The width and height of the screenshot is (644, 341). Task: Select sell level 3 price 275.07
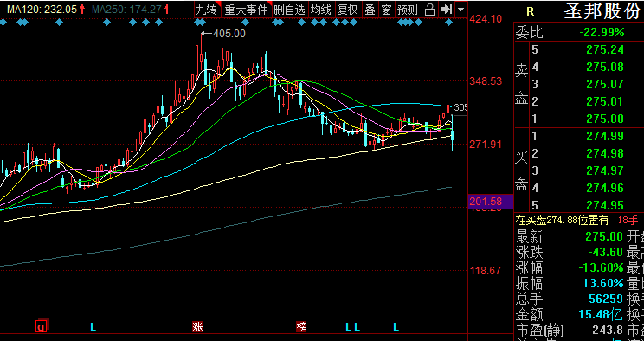604,84
